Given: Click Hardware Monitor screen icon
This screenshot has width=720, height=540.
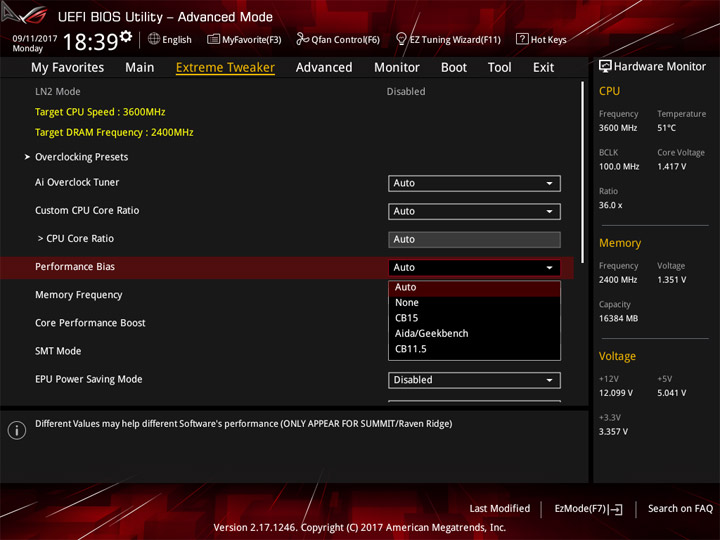Looking at the screenshot, I should pyautogui.click(x=605, y=66).
